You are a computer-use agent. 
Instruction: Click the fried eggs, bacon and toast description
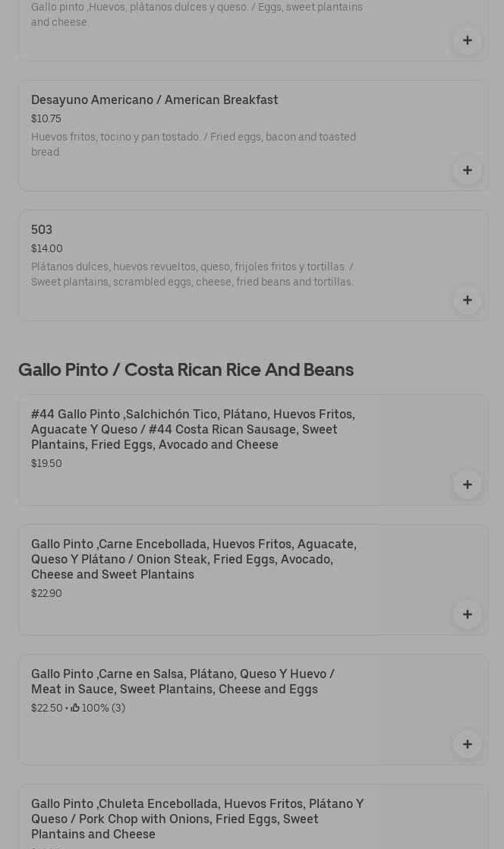click(194, 144)
